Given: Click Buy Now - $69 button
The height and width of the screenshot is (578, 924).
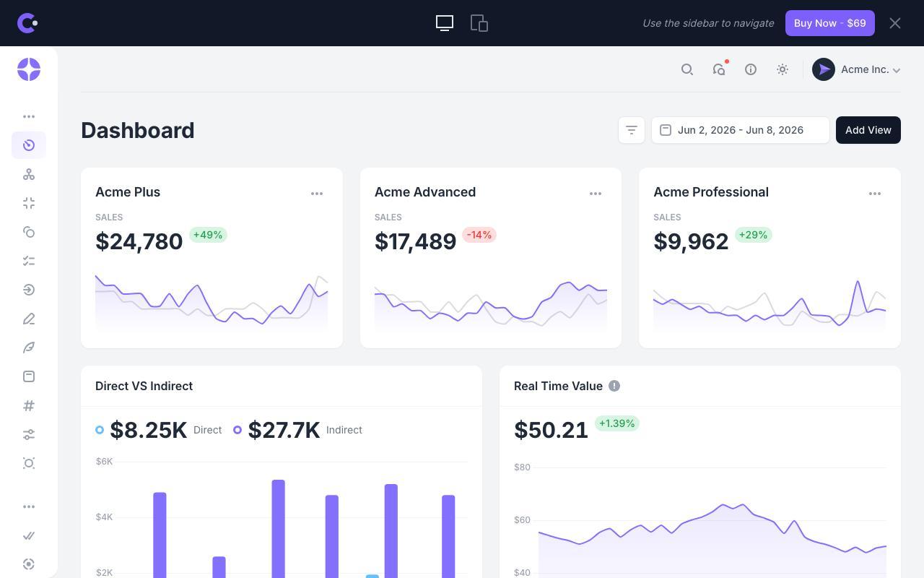Looking at the screenshot, I should pyautogui.click(x=830, y=23).
